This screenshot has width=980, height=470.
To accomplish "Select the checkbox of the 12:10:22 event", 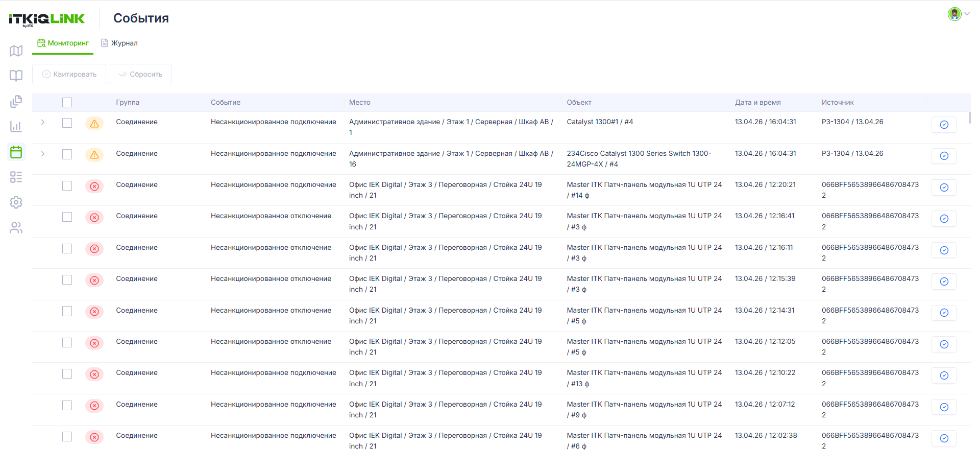I will (67, 373).
